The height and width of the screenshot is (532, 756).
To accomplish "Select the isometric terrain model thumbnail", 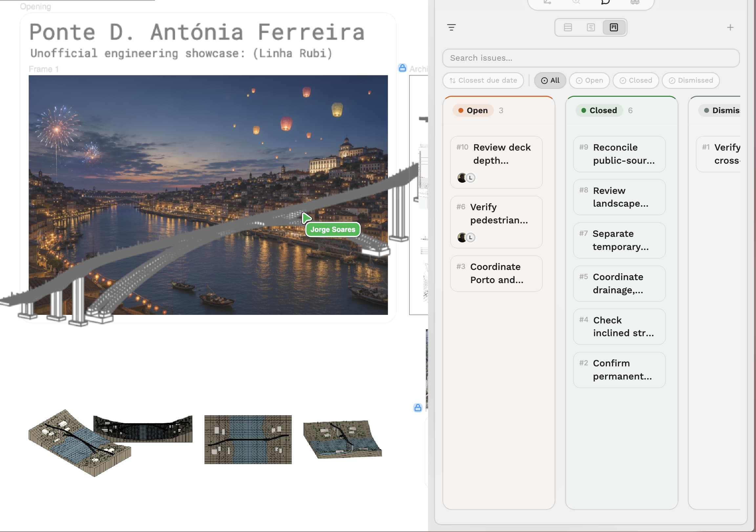I will click(x=80, y=443).
